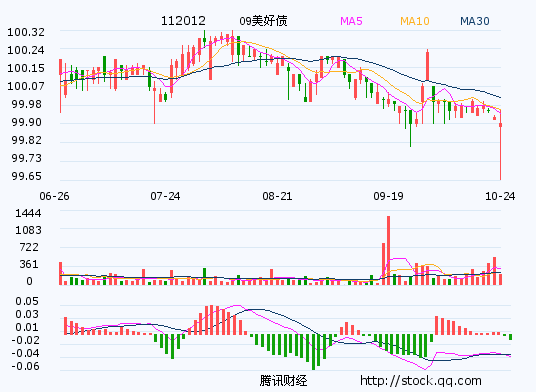Click the 0.05 MACD axis label
Image resolution: width=536 pixels, height=392 pixels.
(27, 301)
